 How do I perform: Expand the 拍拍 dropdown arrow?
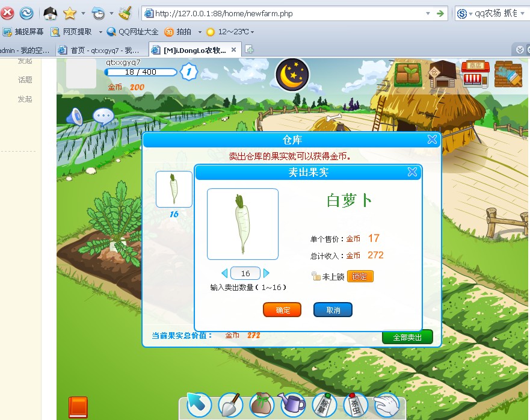[200, 32]
